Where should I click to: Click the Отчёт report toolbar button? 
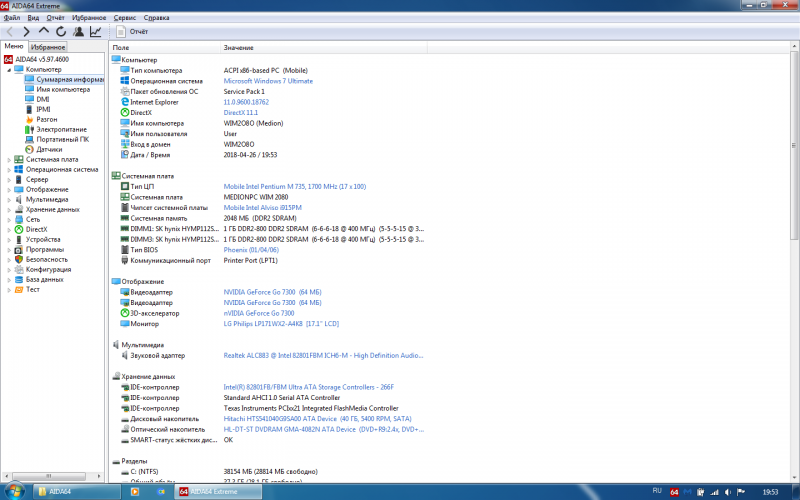click(132, 32)
